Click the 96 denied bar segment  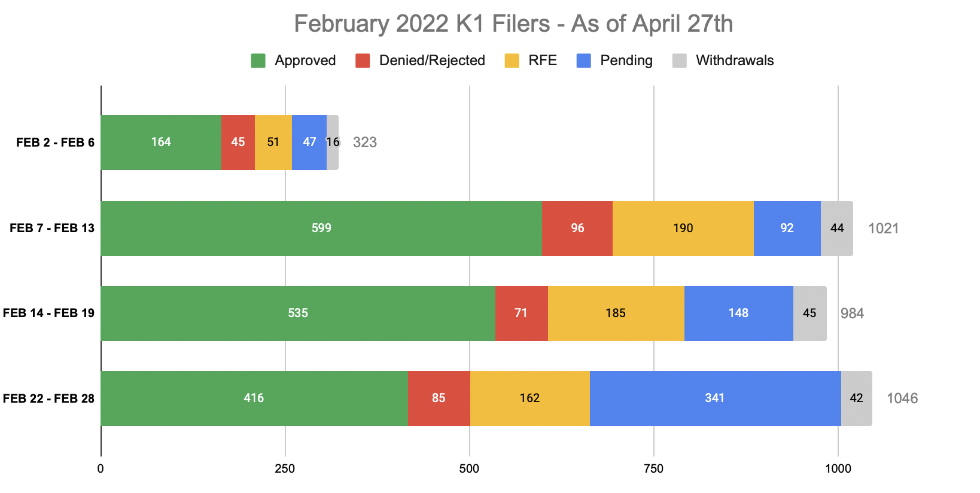tap(577, 229)
